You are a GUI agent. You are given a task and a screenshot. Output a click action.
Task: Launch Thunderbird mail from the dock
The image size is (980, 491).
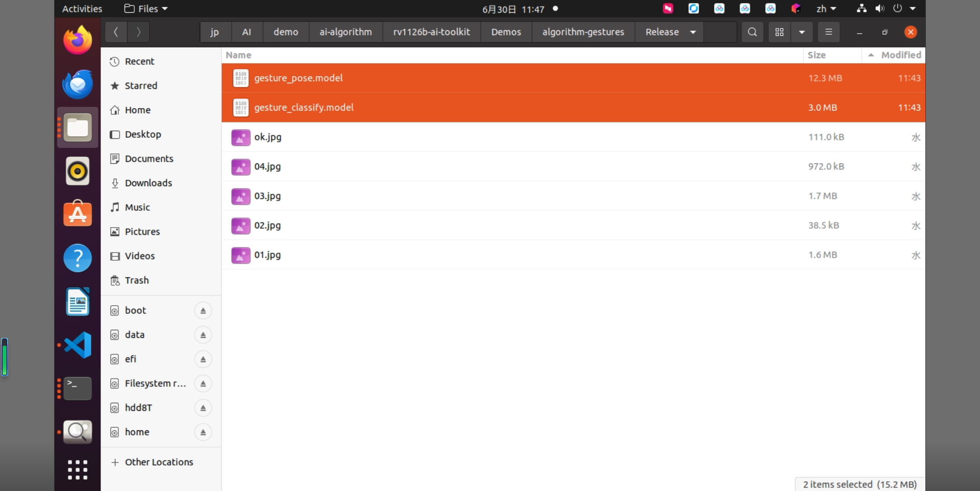click(78, 84)
